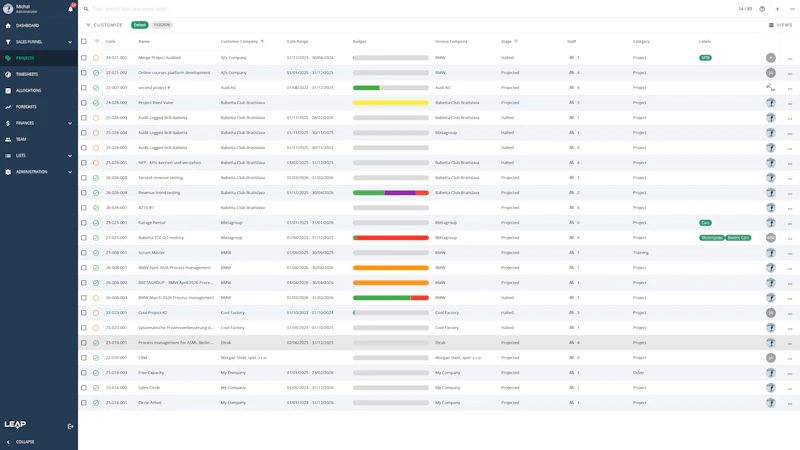Viewport: 800px width, 450px height.
Task: Check the Circle-Arbeit row checkbox
Action: point(84,403)
